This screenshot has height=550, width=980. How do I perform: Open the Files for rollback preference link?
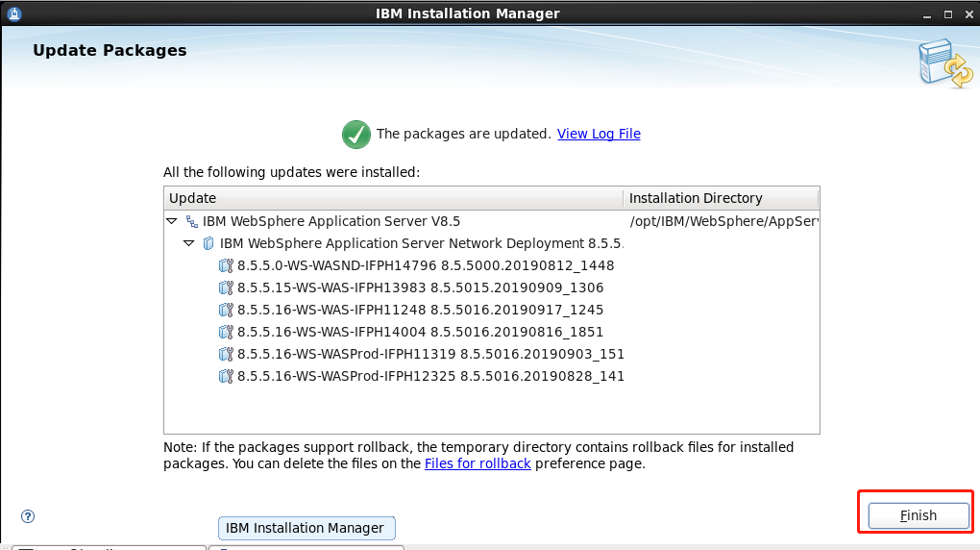coord(478,463)
